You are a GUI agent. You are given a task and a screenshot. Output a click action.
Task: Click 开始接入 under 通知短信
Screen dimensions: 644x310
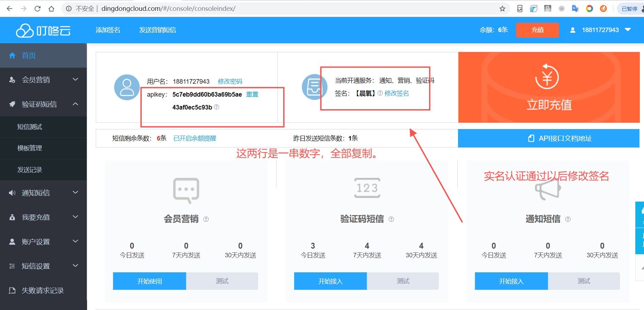[x=511, y=281]
